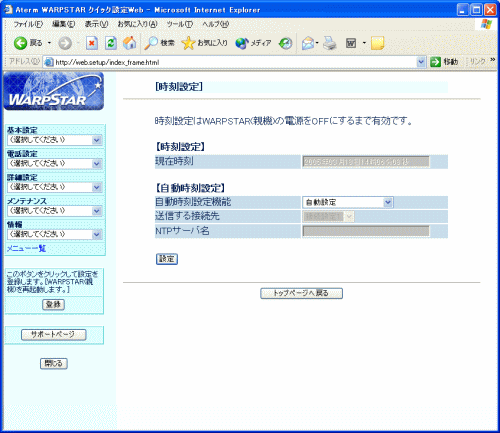Click the アドレス(D) address label
Screen dimensions: 500x433
click(24, 62)
